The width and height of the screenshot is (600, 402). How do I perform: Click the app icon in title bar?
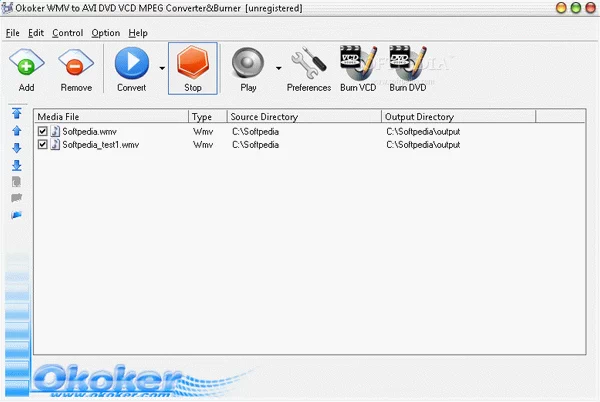point(7,8)
